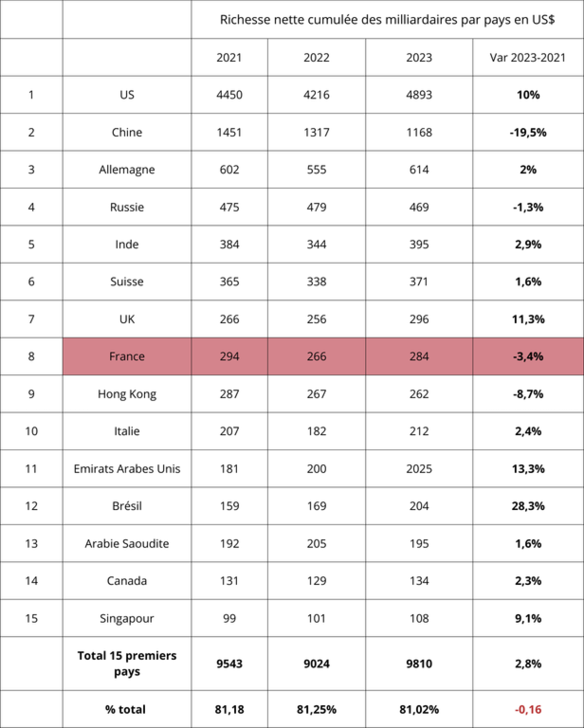Click the Var 2023-2021 column header
584x728 pixels.
pos(528,57)
